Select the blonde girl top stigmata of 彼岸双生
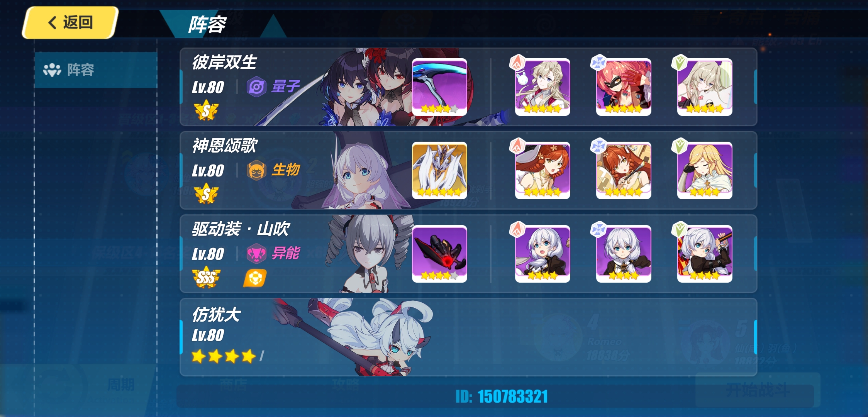Viewport: 868px width, 417px height. (x=542, y=87)
